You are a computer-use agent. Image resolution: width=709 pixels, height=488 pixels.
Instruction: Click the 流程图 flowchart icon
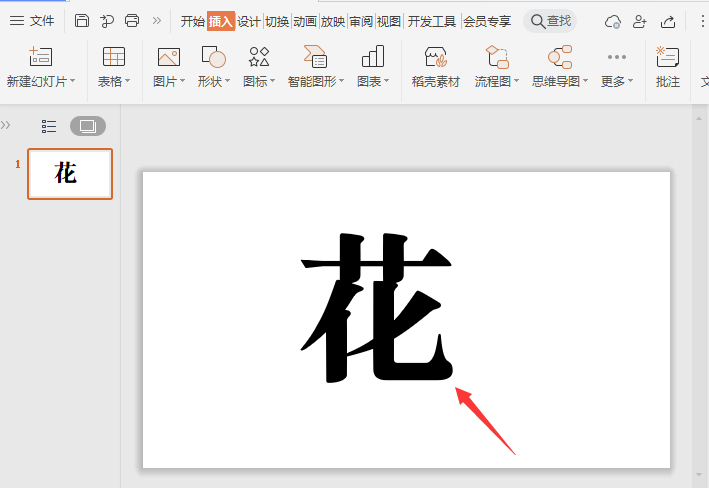click(x=497, y=57)
